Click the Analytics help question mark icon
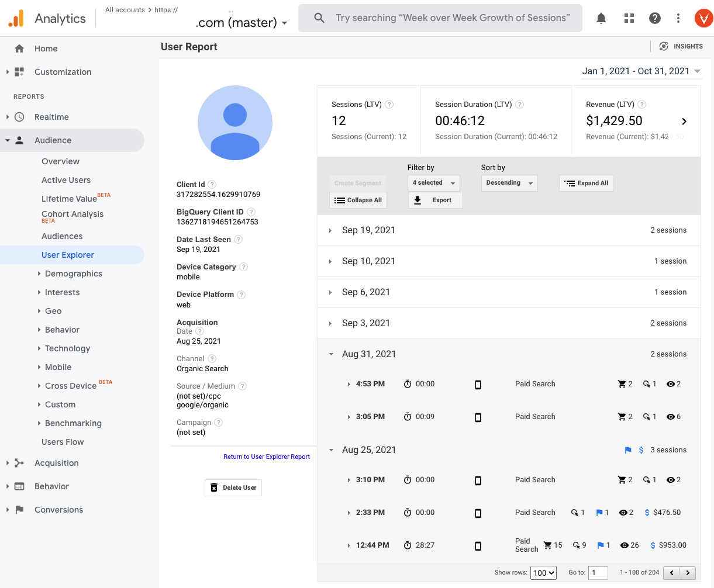 click(654, 18)
